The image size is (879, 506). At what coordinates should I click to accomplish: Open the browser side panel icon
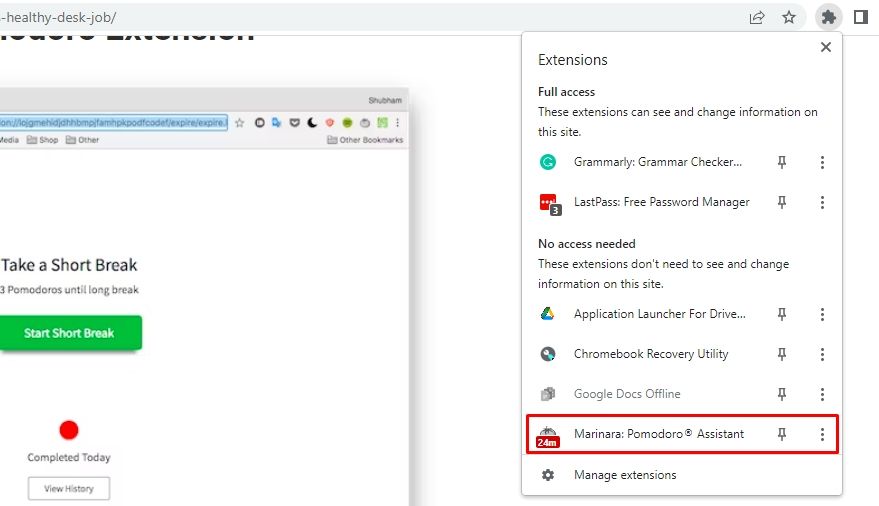point(861,17)
